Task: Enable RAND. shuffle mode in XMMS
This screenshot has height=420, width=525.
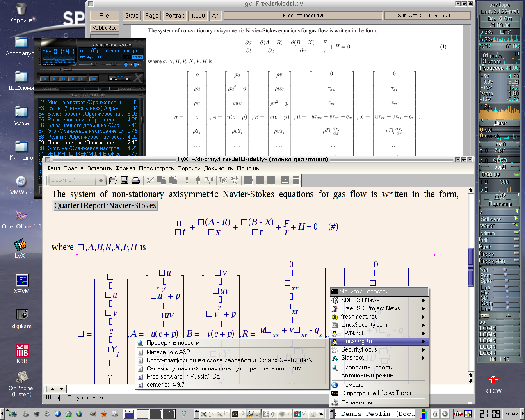Action: click(x=113, y=78)
